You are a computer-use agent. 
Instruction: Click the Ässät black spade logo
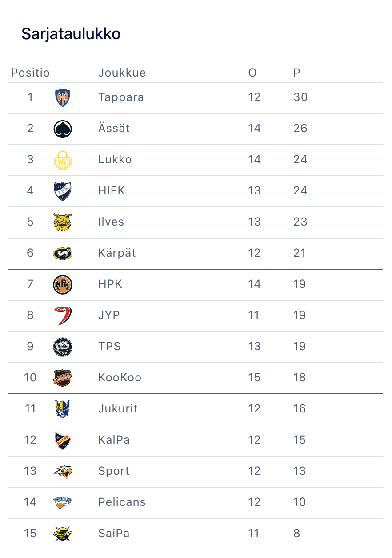(x=63, y=129)
